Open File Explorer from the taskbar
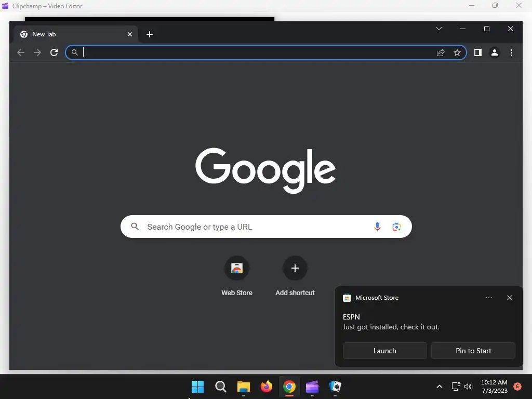532x399 pixels. [x=243, y=387]
